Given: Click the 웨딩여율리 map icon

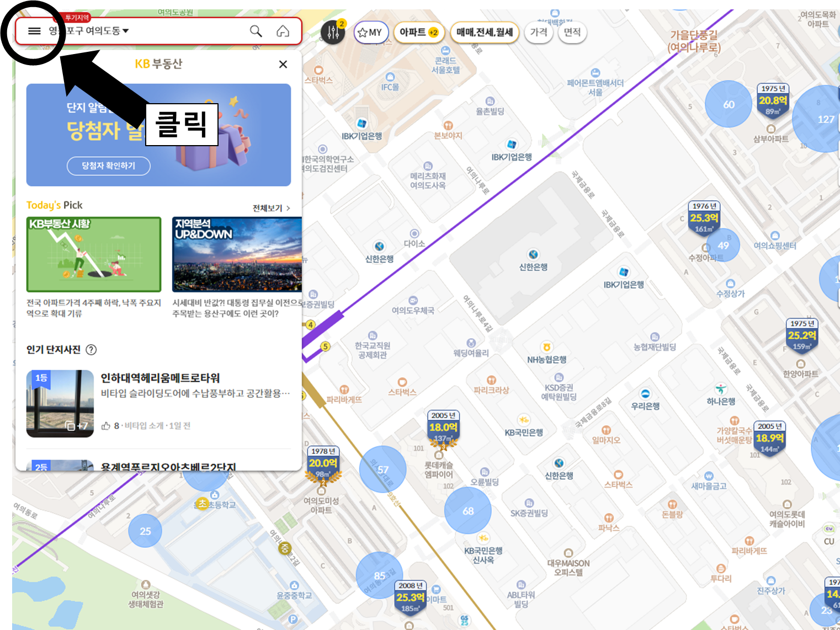Looking at the screenshot, I should [x=471, y=343].
